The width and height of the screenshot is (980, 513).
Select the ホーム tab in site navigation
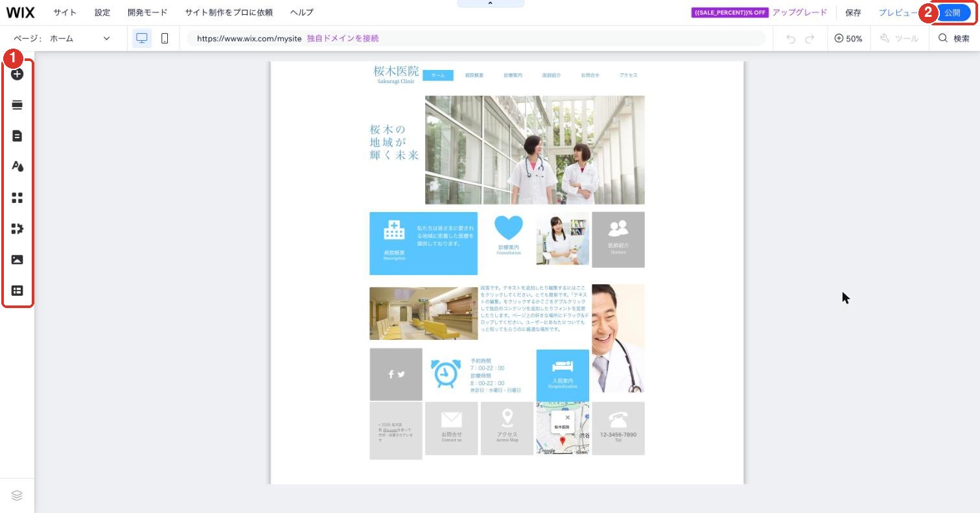pos(438,75)
